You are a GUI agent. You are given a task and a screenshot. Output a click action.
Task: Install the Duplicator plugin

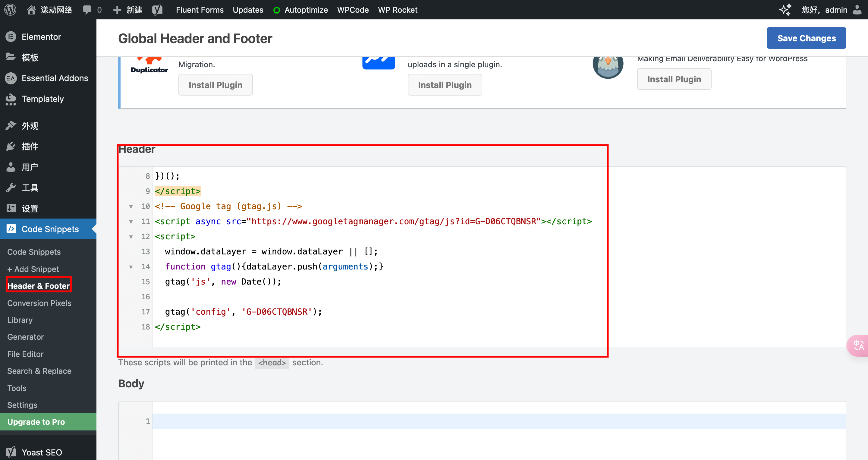tap(215, 85)
